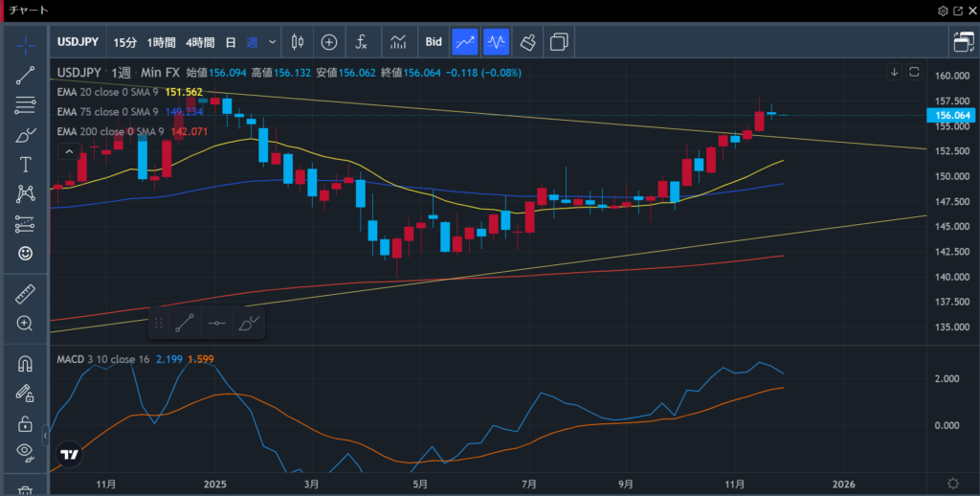Screen dimensions: 980x496
Task: Open the candlestick chart type selector
Action: tap(297, 42)
